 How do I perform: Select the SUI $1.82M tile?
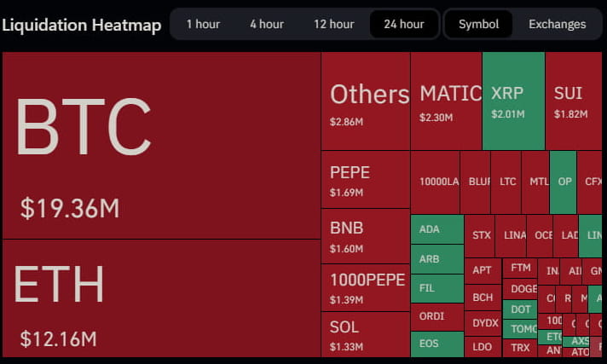click(x=574, y=101)
